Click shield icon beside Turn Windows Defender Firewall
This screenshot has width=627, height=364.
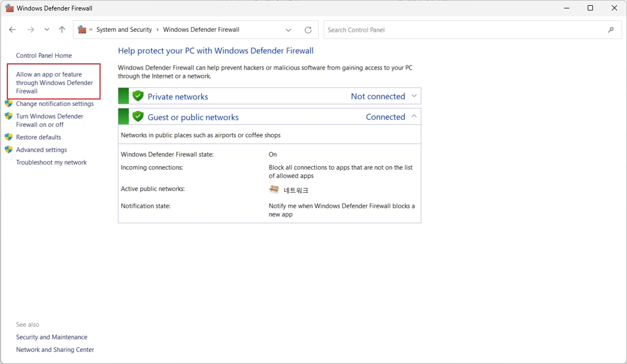pos(9,116)
